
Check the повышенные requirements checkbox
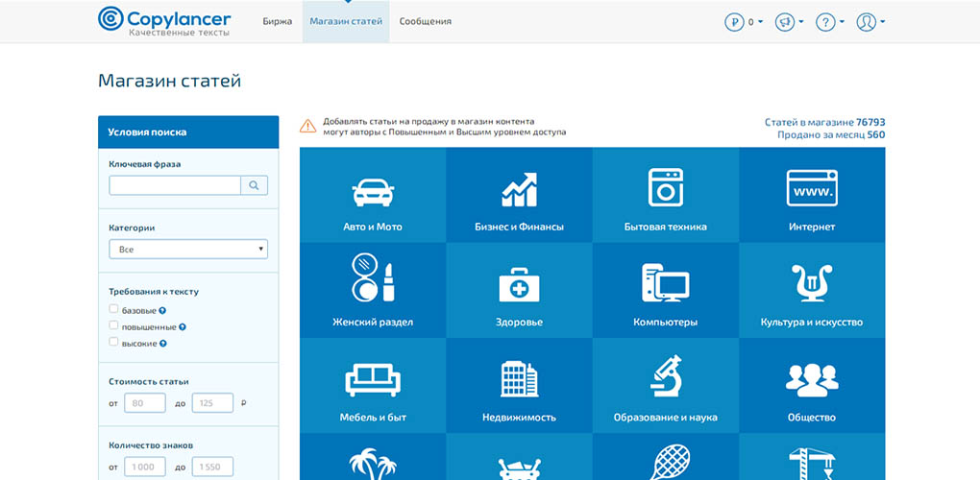click(x=113, y=325)
